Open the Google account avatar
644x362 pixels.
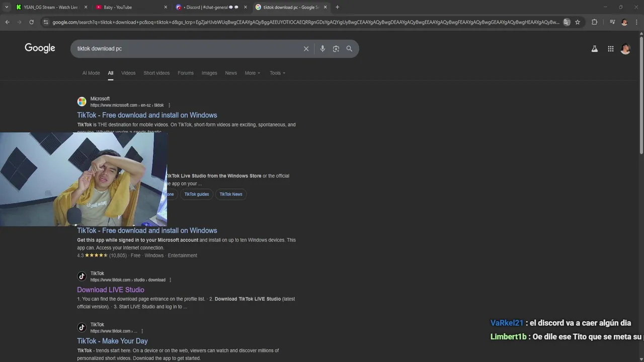pos(625,49)
